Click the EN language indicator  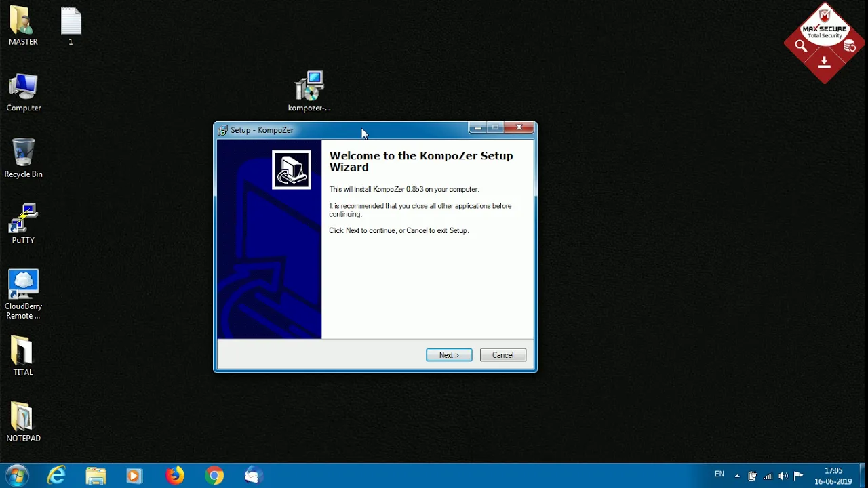pos(719,474)
